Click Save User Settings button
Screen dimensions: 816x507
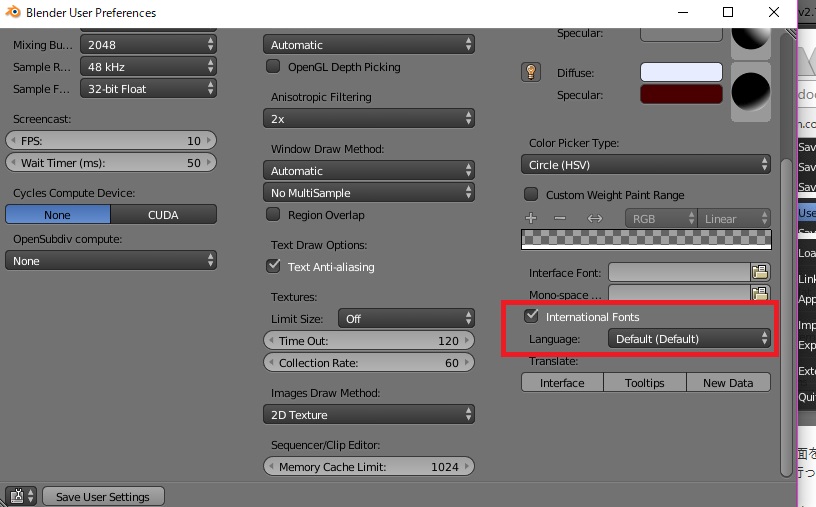tap(103, 497)
